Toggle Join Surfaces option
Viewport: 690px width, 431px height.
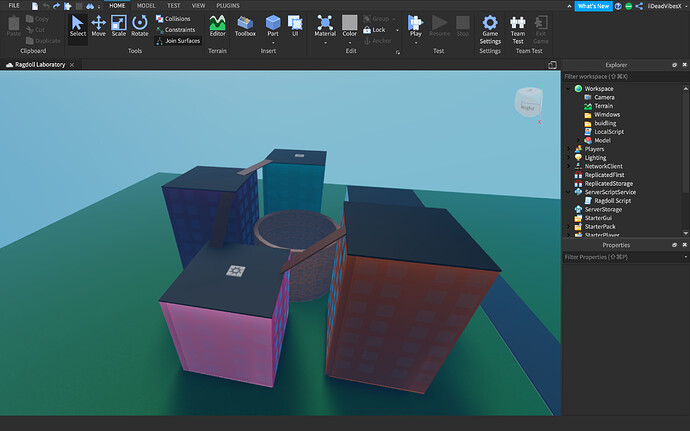(178, 41)
